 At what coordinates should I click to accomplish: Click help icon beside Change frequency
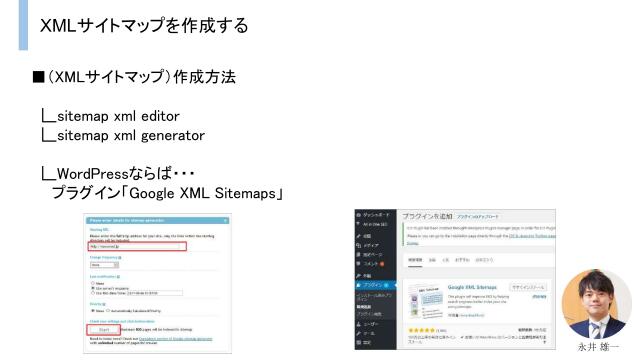pos(120,258)
